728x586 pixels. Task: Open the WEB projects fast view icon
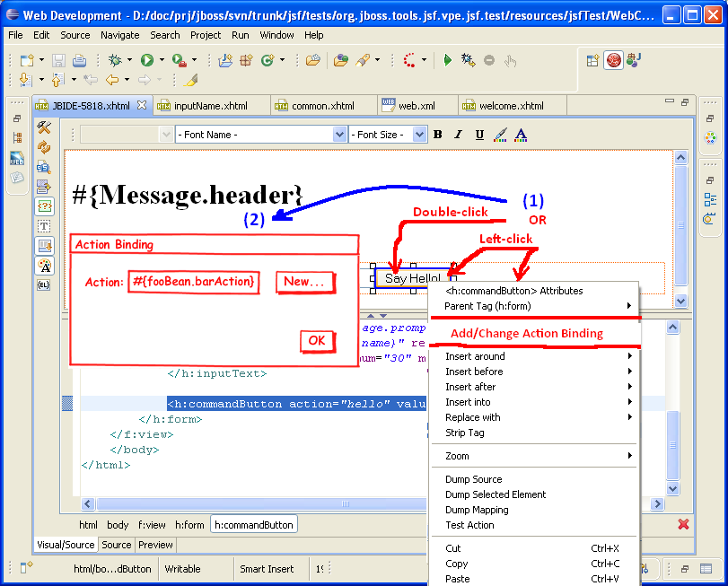click(17, 158)
